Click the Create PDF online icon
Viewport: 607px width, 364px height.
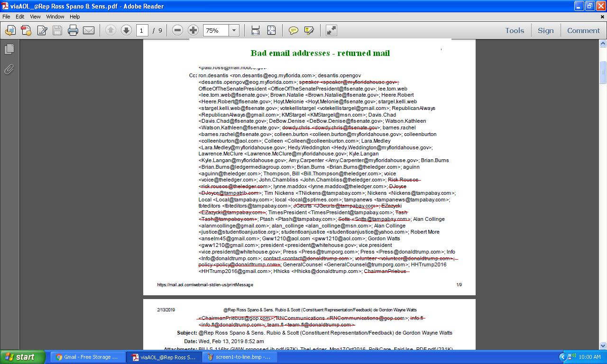[26, 30]
